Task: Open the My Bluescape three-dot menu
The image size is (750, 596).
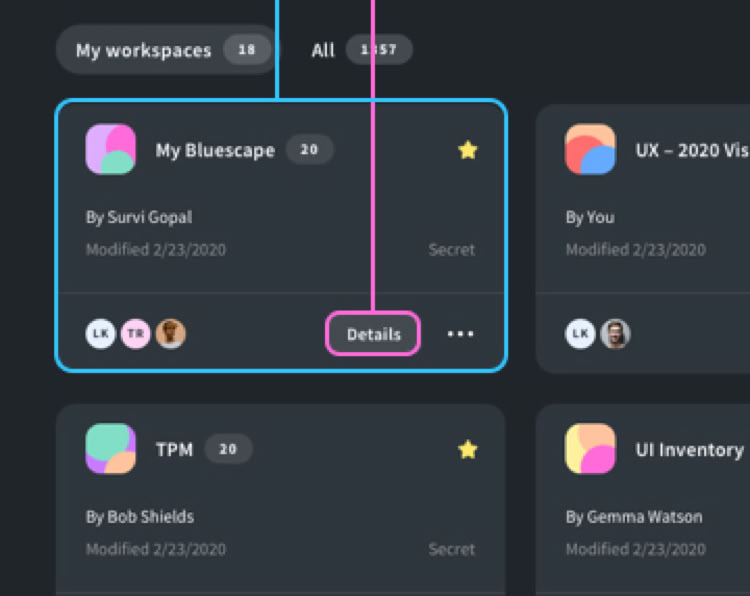Action: [x=460, y=334]
